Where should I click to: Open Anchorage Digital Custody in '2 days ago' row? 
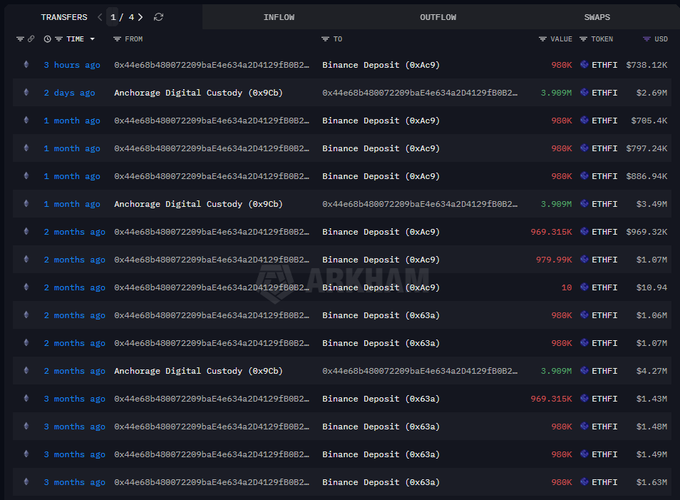tap(198, 93)
